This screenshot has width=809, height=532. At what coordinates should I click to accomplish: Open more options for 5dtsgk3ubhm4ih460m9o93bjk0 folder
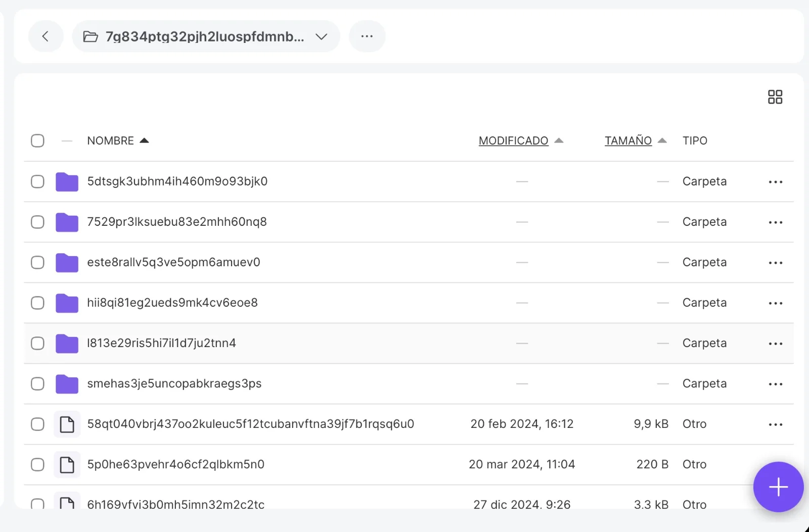tap(775, 182)
